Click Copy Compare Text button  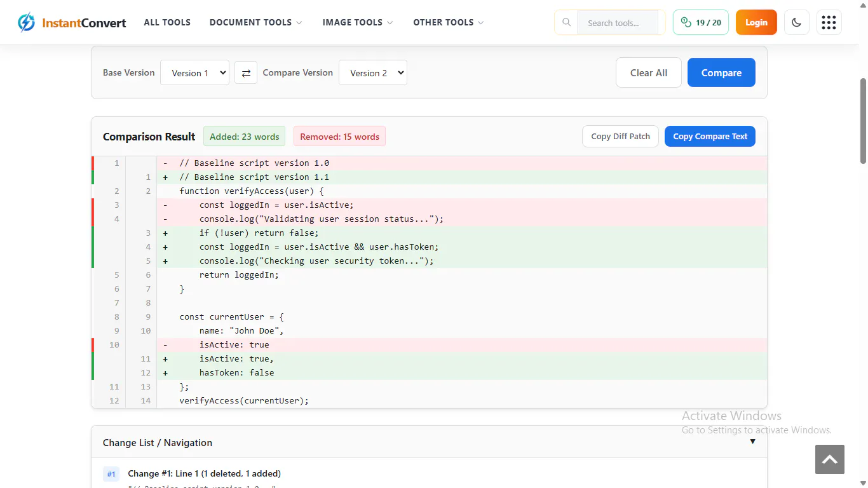point(710,136)
